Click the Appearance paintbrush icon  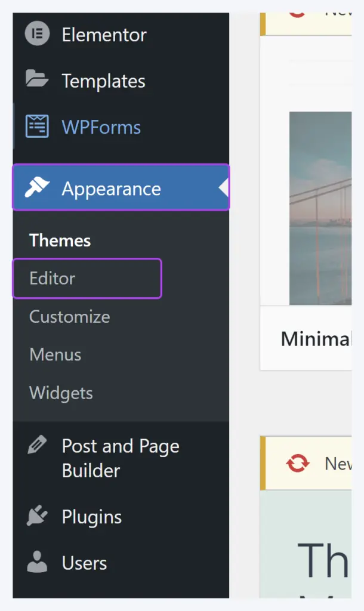pyautogui.click(x=37, y=187)
